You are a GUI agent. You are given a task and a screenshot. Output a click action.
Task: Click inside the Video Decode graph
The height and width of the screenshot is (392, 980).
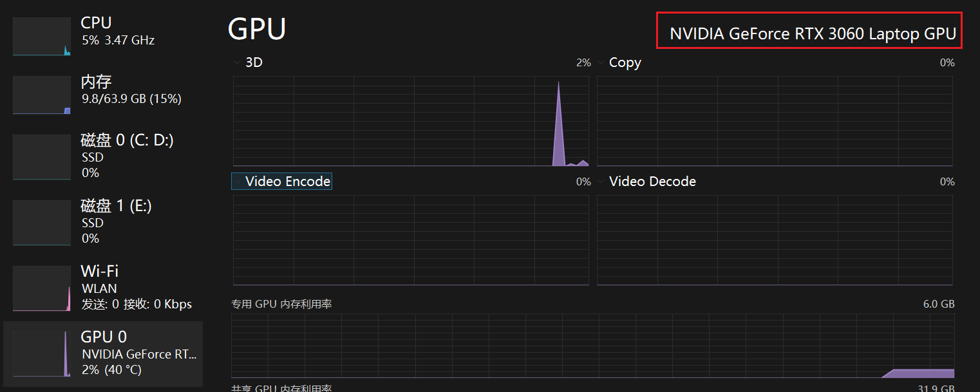(x=774, y=239)
